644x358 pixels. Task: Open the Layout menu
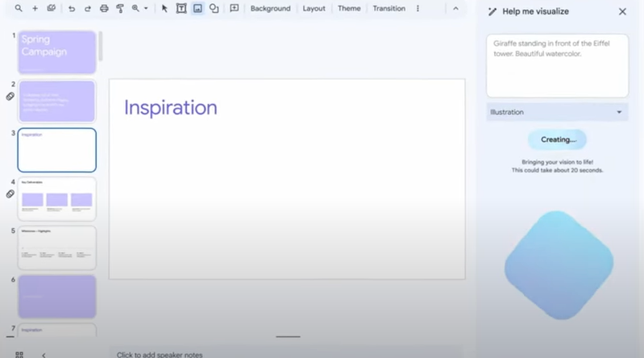(314, 8)
